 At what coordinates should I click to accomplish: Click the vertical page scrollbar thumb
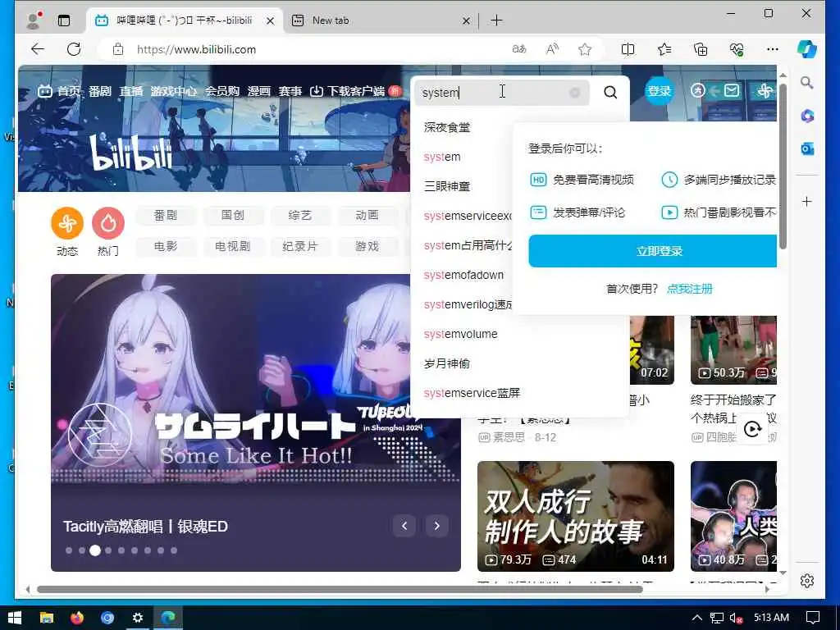click(x=783, y=166)
